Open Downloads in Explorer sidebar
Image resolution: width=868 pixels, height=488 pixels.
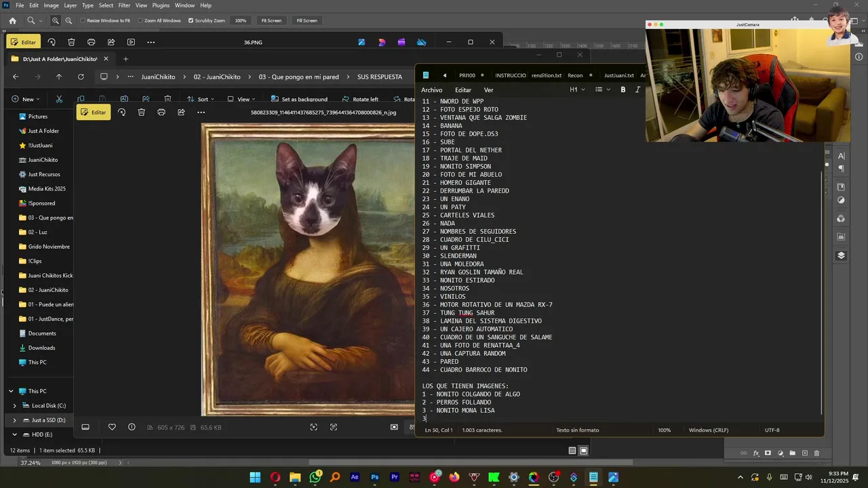pos(41,348)
